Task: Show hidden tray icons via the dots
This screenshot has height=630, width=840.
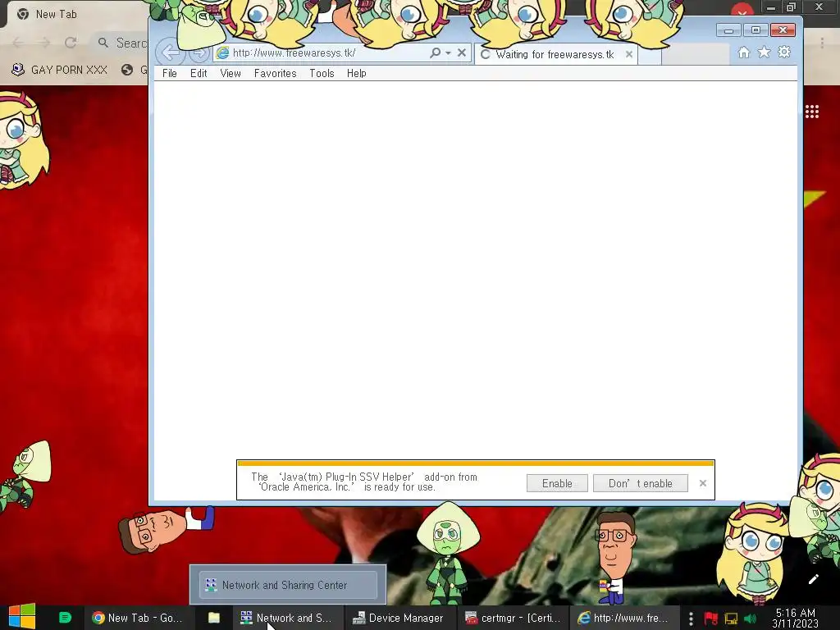Action: tap(691, 619)
